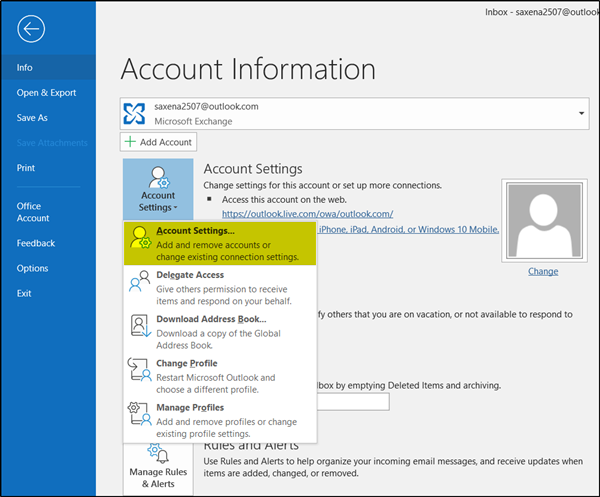Select Open & Export in sidebar
Viewport: 600px width, 497px height.
click(x=46, y=93)
